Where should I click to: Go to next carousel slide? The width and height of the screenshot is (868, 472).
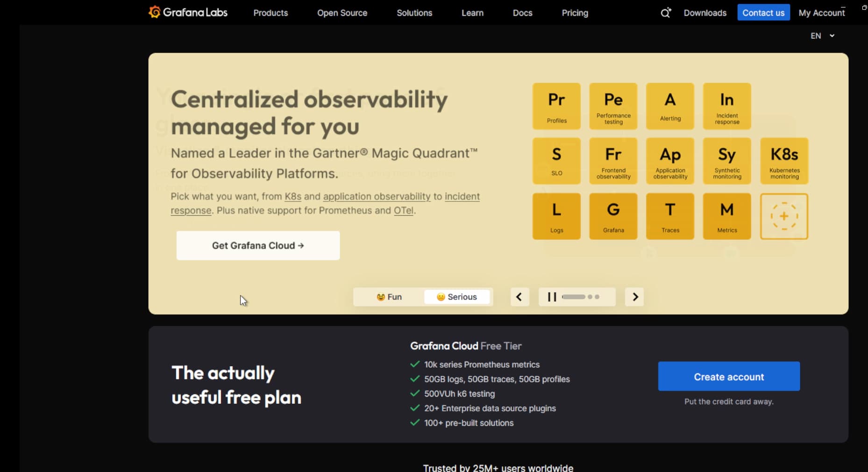pyautogui.click(x=634, y=297)
